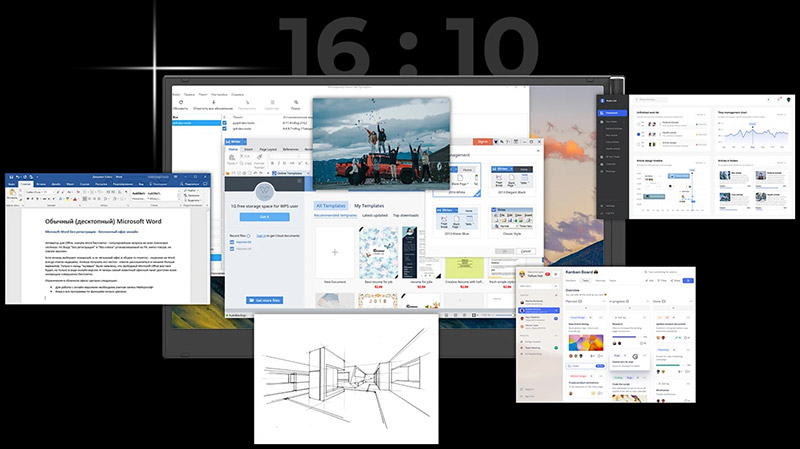Click the 'Sign in' link for cloud documents

click(261, 236)
